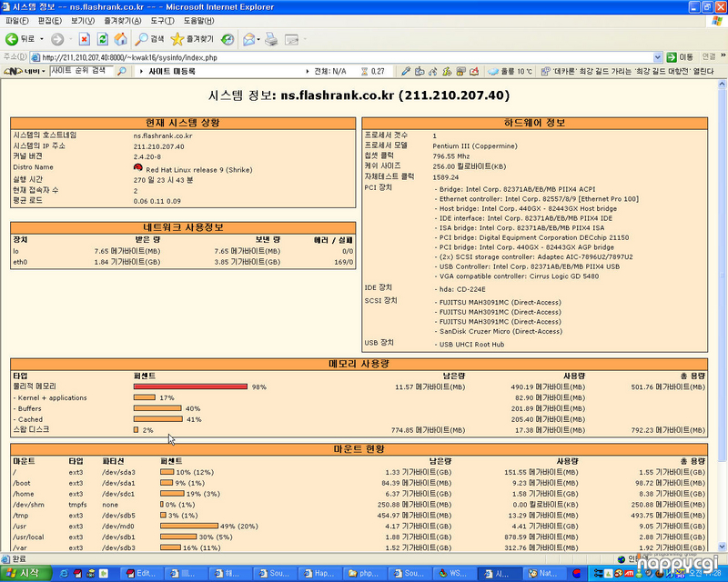Screen dimensions: 728x582
Task: Click the toolbar search magnifier icon
Action: click(122, 71)
